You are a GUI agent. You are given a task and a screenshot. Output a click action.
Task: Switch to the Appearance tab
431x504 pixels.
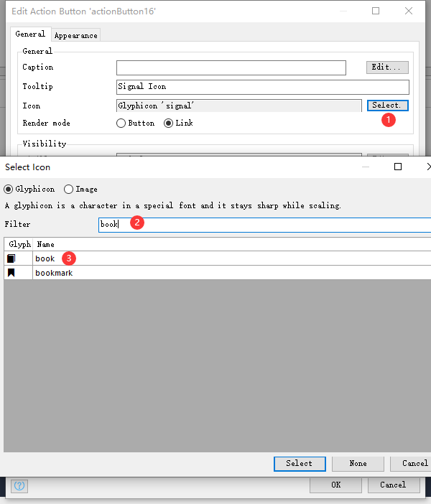[76, 35]
